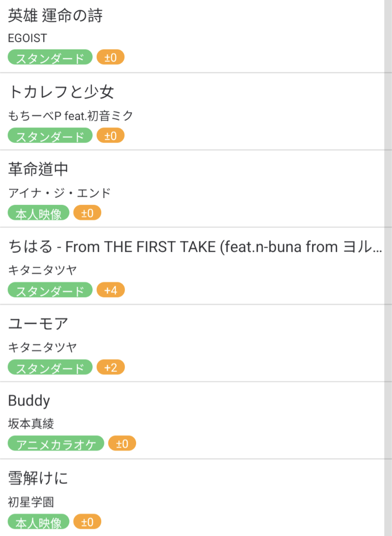Image resolution: width=392 pixels, height=536 pixels.
Task: Click the アニメカラオケ tag
Action: pyautogui.click(x=56, y=444)
